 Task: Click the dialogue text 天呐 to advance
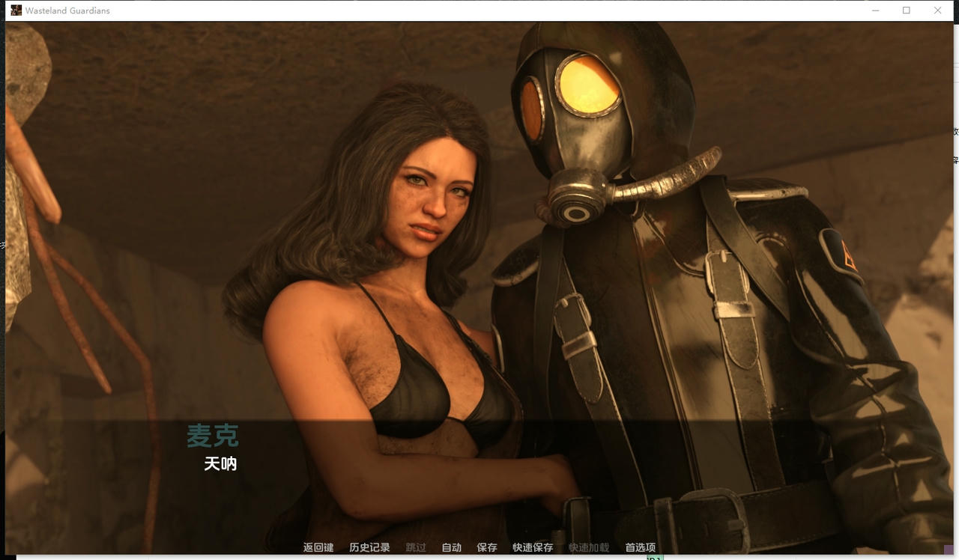click(220, 464)
